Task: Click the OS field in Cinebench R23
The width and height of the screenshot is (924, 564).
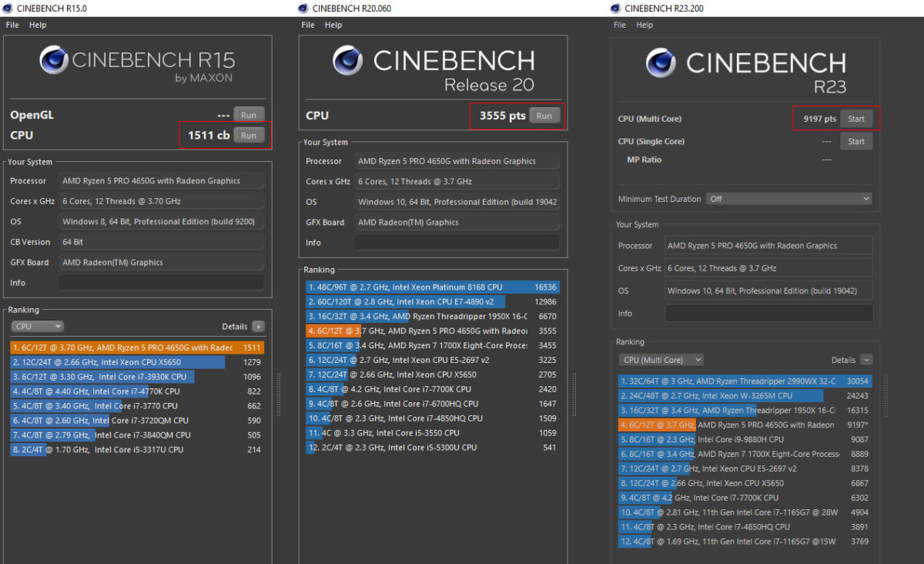Action: [x=769, y=291]
